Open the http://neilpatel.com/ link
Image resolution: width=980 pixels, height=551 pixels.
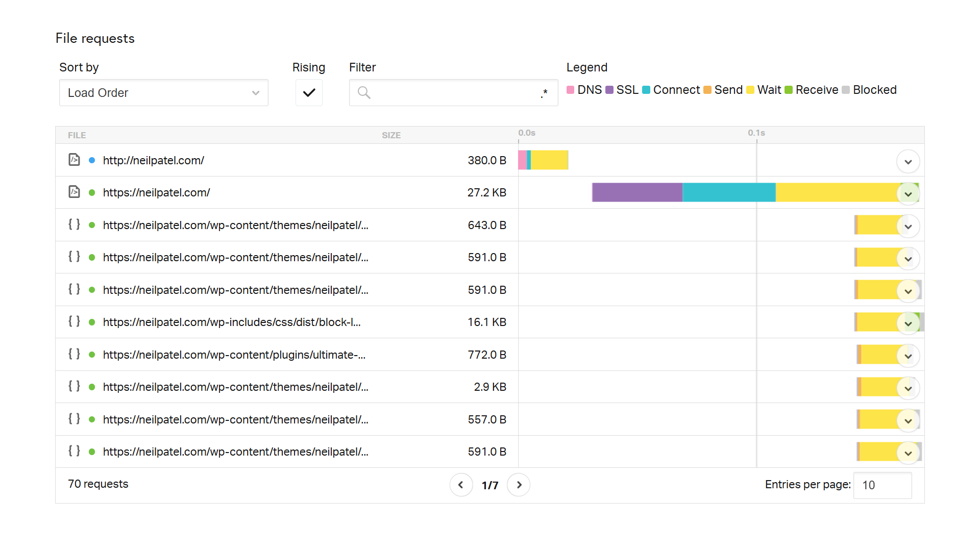[154, 160]
